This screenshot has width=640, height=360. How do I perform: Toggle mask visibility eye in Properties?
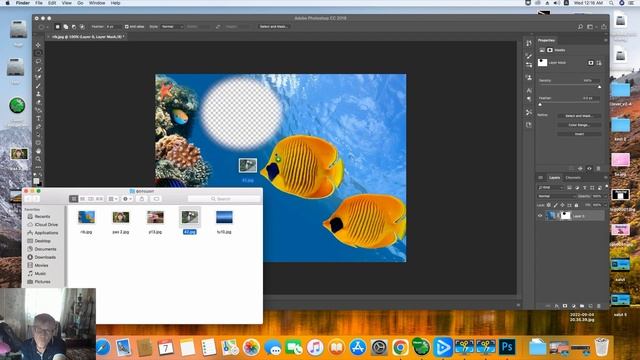589,168
